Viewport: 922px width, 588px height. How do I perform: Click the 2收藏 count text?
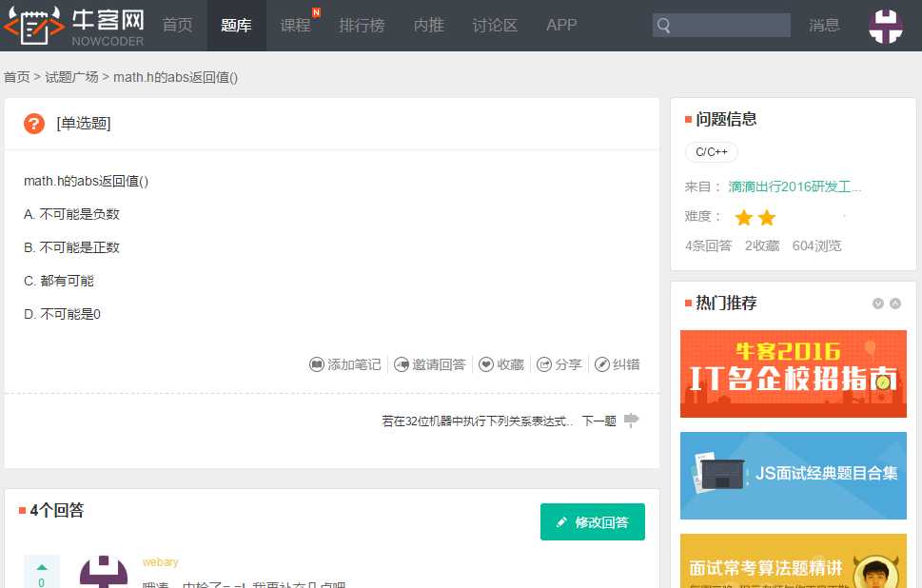762,245
